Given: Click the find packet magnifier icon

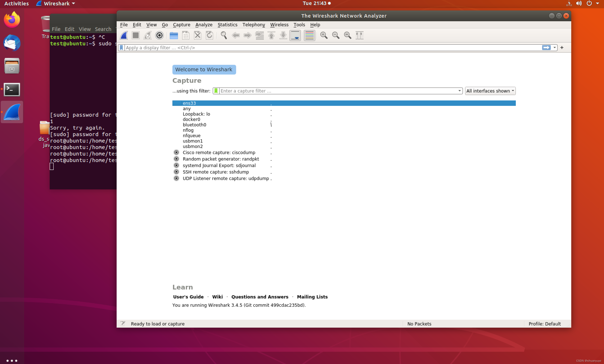Looking at the screenshot, I should [x=224, y=35].
